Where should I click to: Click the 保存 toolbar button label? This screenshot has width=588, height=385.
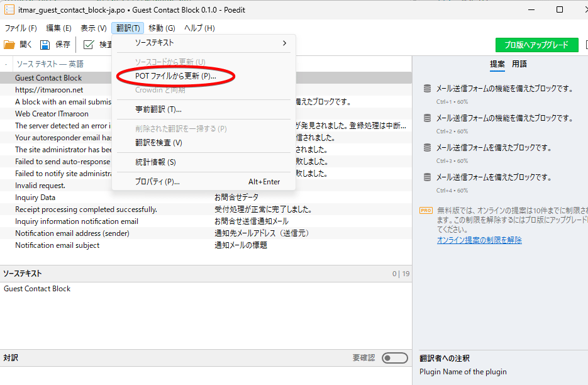(63, 45)
